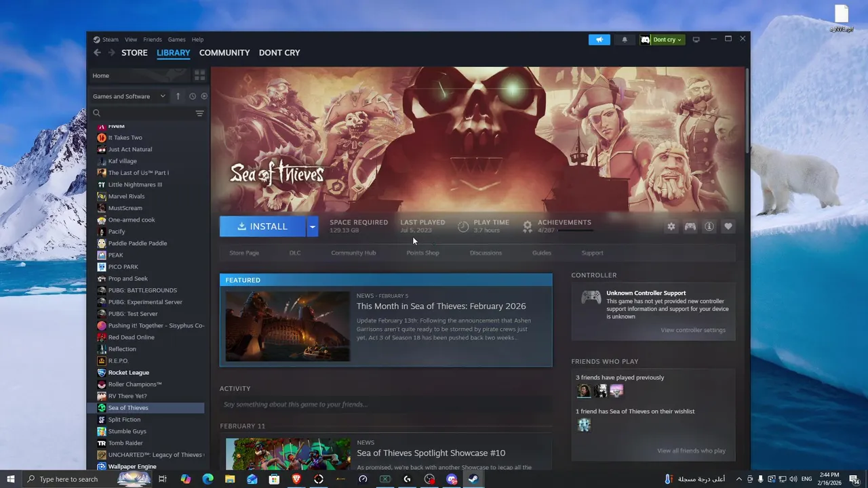The image size is (868, 488).
Task: Open Sea of Thieves settings gear
Action: 671,226
